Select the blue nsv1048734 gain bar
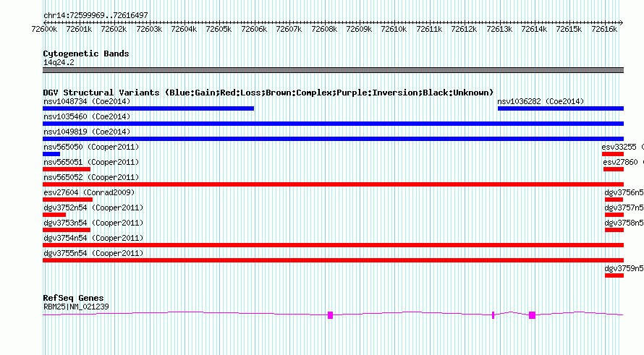Image resolution: width=644 pixels, height=355 pixels. pos(148,108)
